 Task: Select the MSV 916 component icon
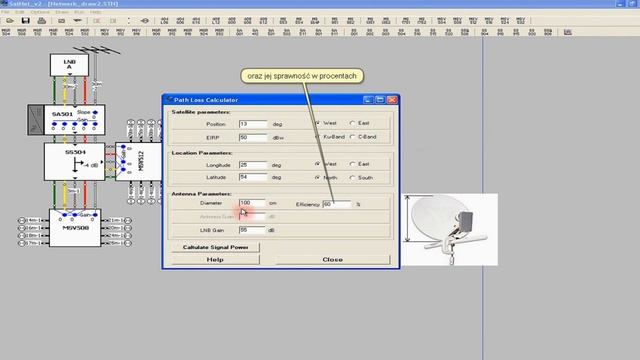[136, 32]
